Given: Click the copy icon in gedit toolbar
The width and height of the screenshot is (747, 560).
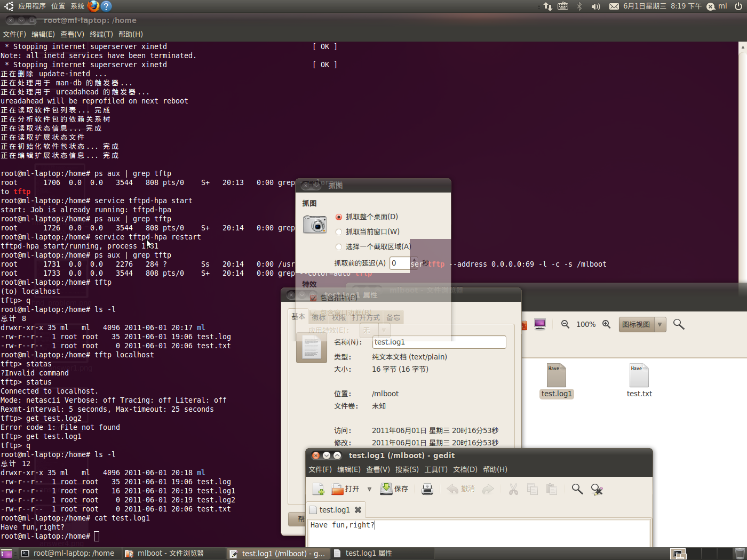Looking at the screenshot, I should [533, 489].
